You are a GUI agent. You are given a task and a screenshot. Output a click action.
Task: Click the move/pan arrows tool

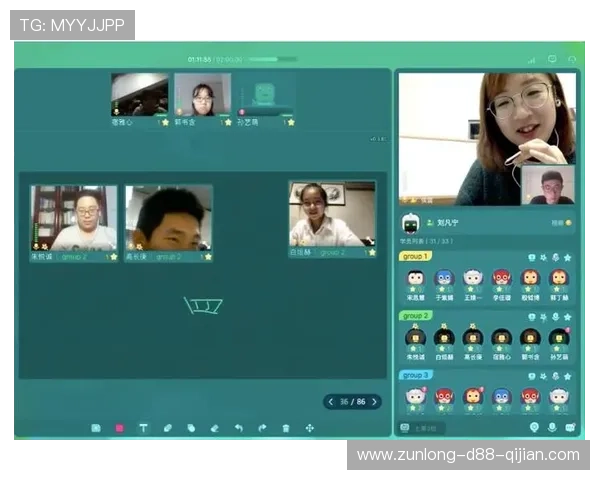point(310,428)
